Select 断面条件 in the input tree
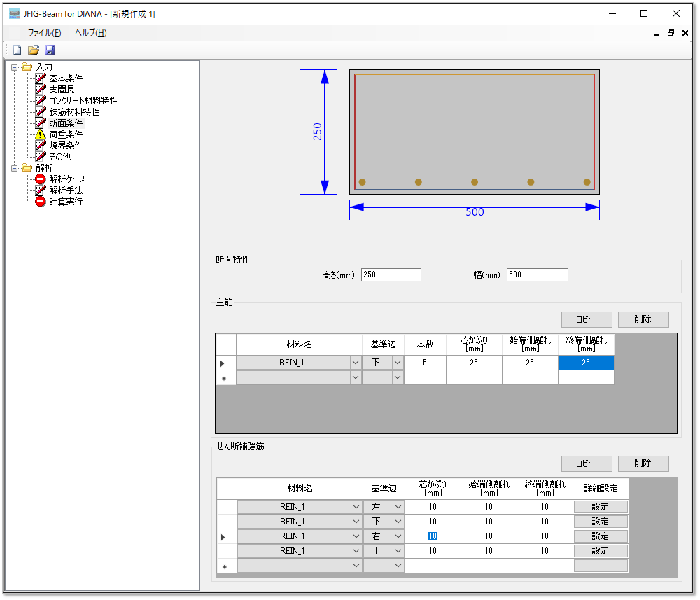 coord(65,123)
